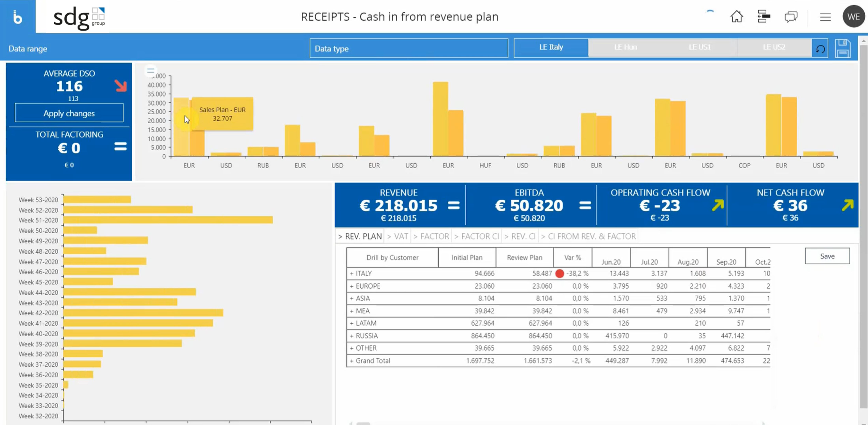
Task: Click the Revenue equals indicator
Action: click(x=454, y=205)
